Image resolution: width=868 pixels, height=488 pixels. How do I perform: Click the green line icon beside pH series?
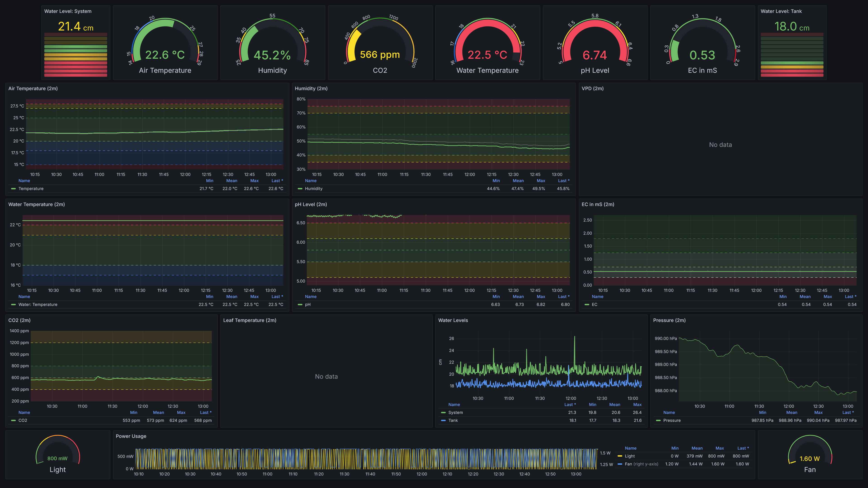(x=300, y=304)
